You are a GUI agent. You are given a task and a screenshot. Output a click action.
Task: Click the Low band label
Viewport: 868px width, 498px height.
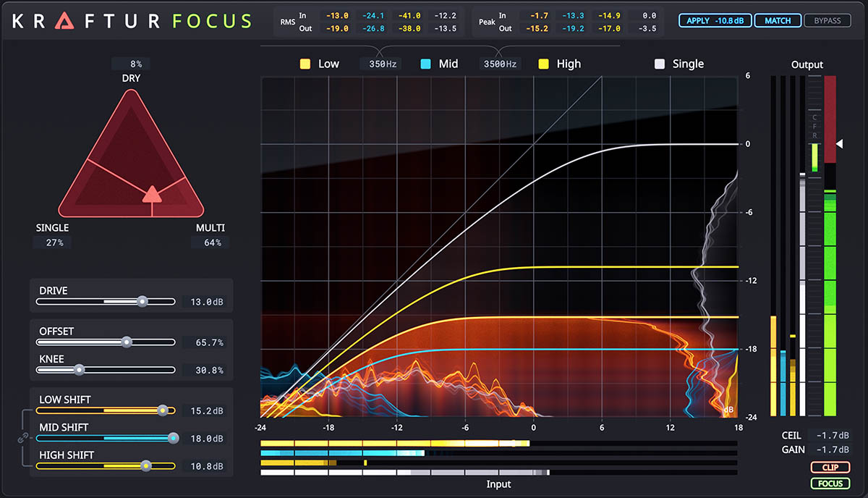pos(328,64)
